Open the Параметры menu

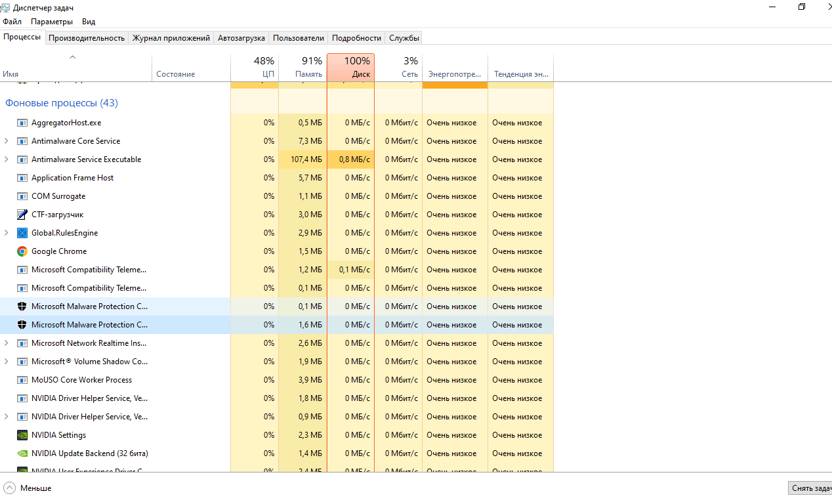pos(52,21)
